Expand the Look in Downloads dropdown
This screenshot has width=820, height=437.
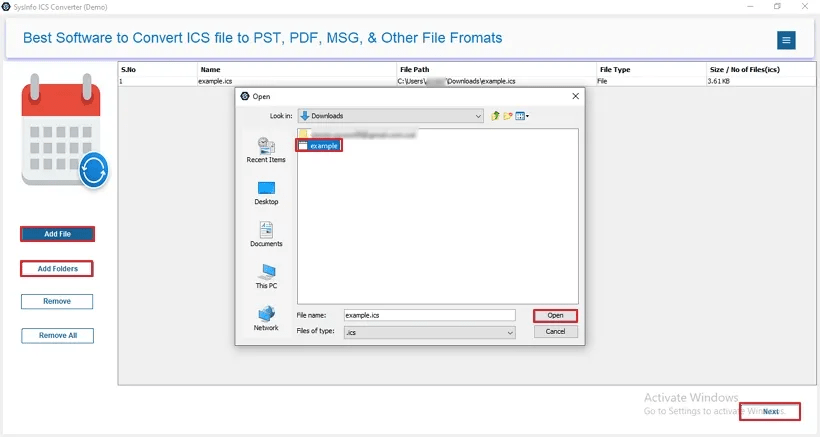(391, 116)
